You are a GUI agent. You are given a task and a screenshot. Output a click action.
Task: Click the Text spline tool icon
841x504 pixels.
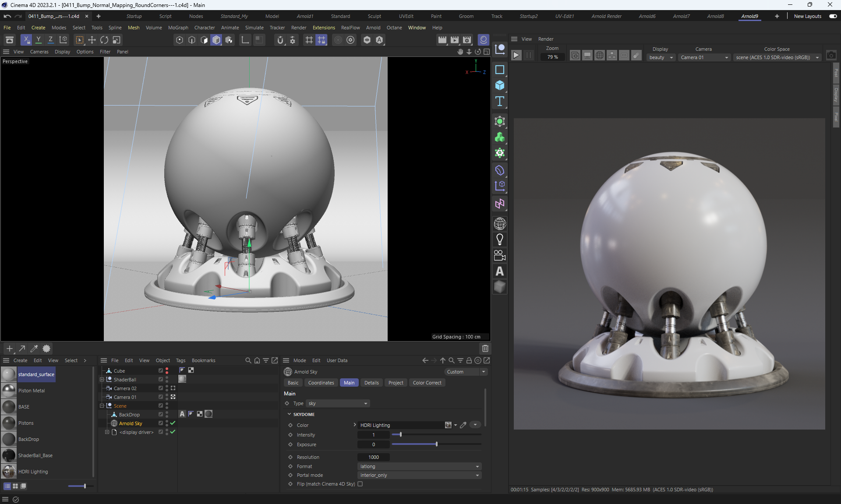pyautogui.click(x=499, y=102)
